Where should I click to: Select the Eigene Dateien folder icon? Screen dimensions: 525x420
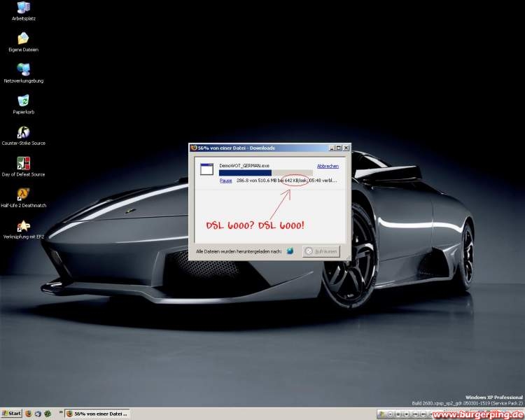click(23, 38)
